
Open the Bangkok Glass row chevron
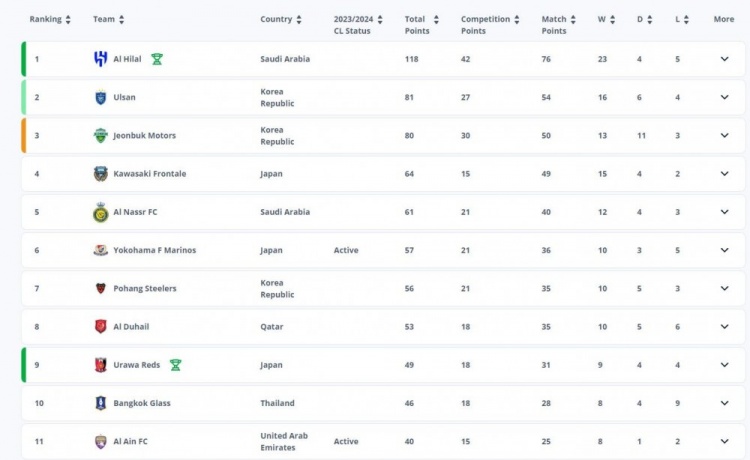point(724,403)
